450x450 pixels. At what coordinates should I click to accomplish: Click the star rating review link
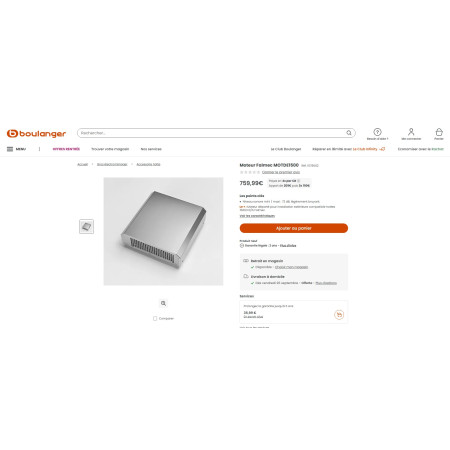pyautogui.click(x=281, y=172)
